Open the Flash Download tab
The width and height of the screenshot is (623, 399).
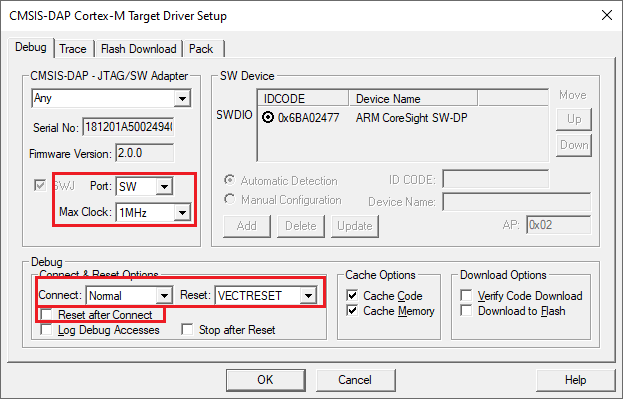point(138,49)
